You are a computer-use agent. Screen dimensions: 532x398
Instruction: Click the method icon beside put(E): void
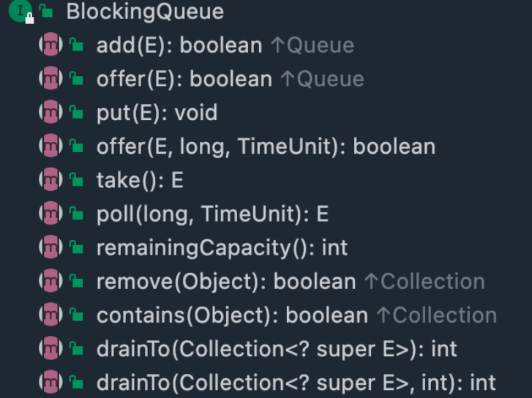click(x=48, y=113)
